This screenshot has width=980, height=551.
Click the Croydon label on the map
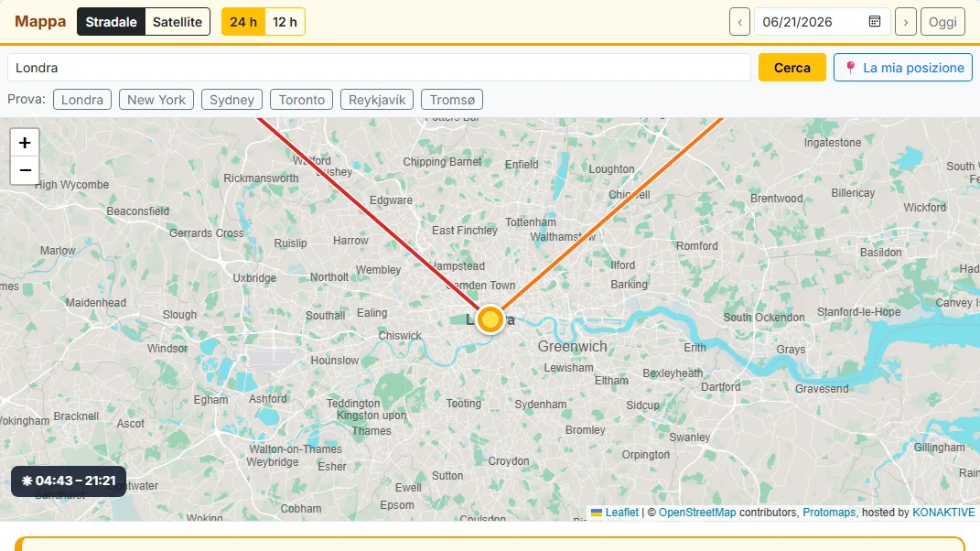point(509,461)
